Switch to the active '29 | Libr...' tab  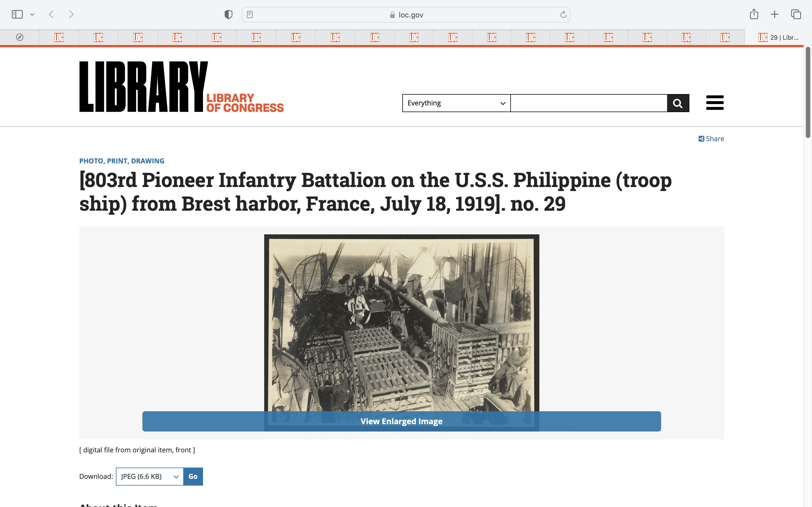778,37
